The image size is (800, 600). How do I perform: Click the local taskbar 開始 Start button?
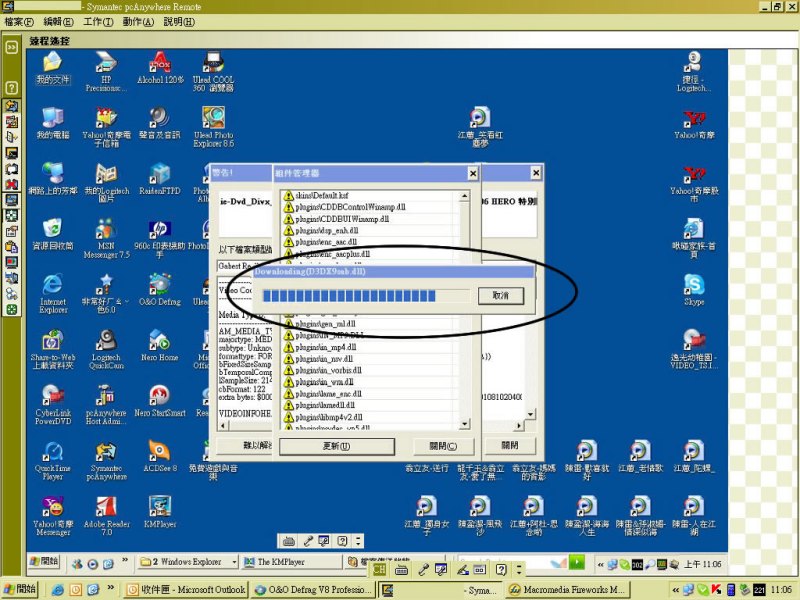tap(19, 589)
